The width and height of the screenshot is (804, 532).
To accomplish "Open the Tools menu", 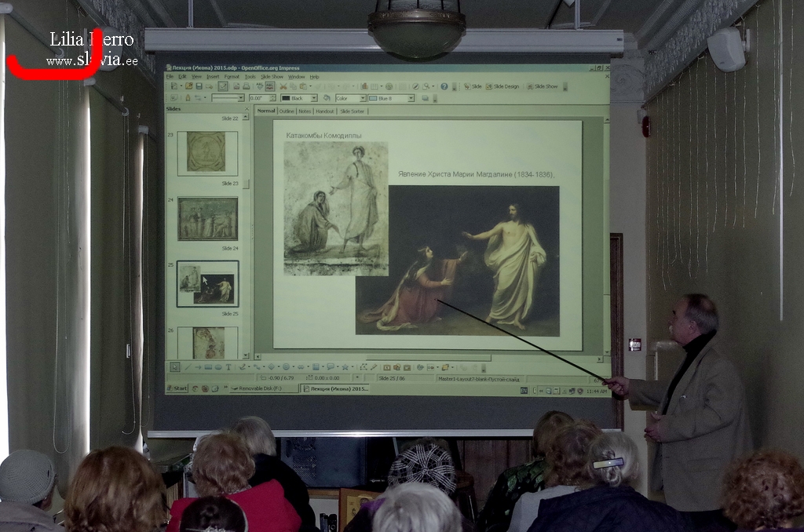I will click(x=250, y=77).
